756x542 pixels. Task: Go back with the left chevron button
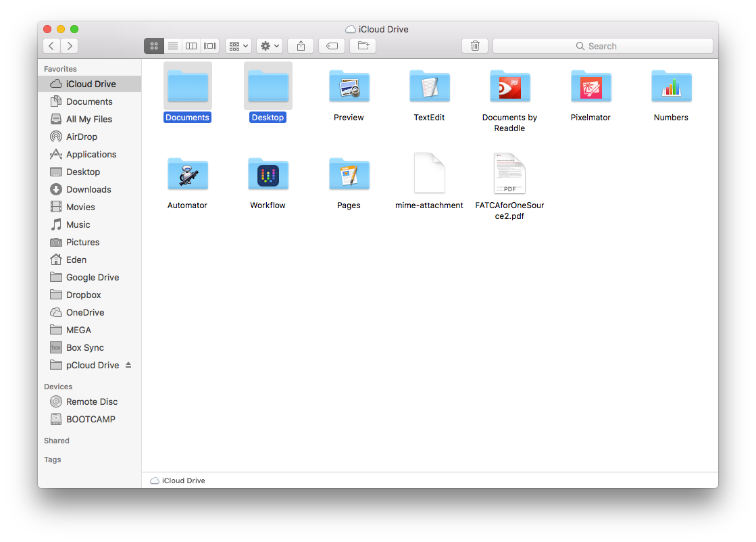[x=51, y=46]
